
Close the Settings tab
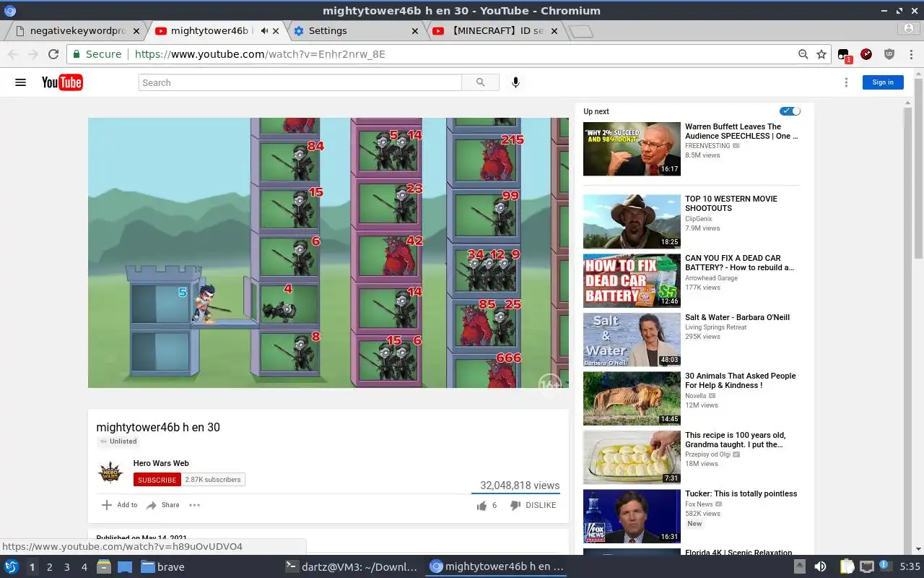(x=415, y=31)
